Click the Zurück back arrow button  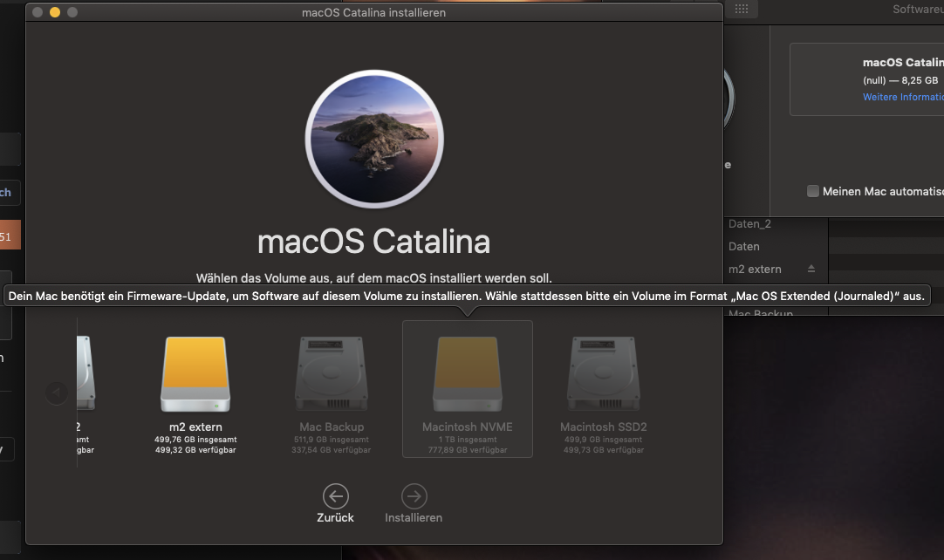point(335,496)
